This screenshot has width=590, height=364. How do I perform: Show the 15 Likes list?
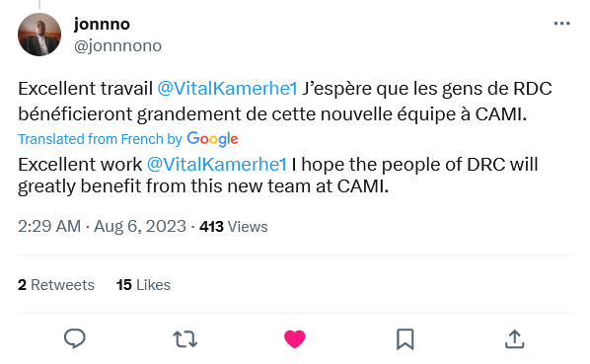143,285
